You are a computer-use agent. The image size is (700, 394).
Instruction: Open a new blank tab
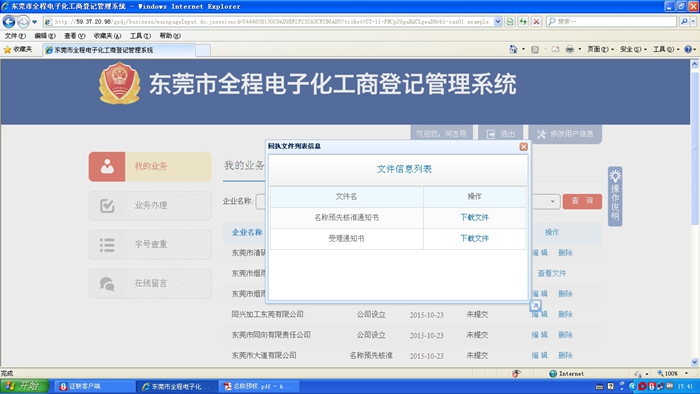pos(203,50)
